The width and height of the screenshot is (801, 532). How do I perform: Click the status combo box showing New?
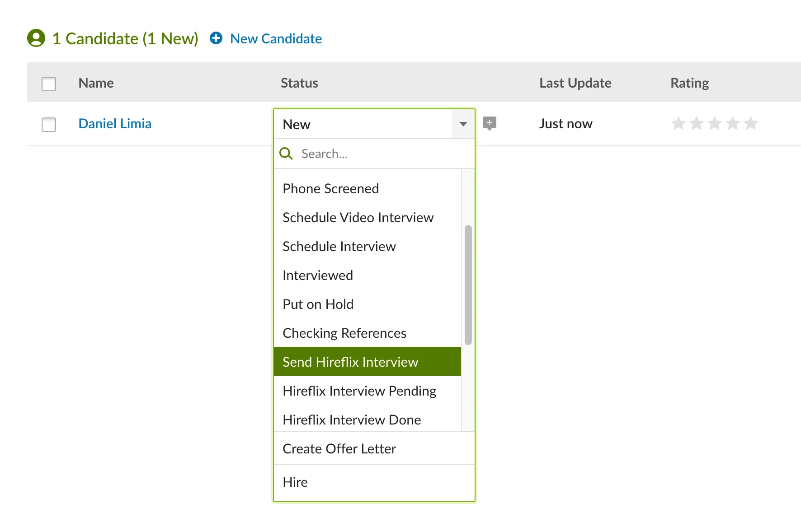[x=374, y=124]
